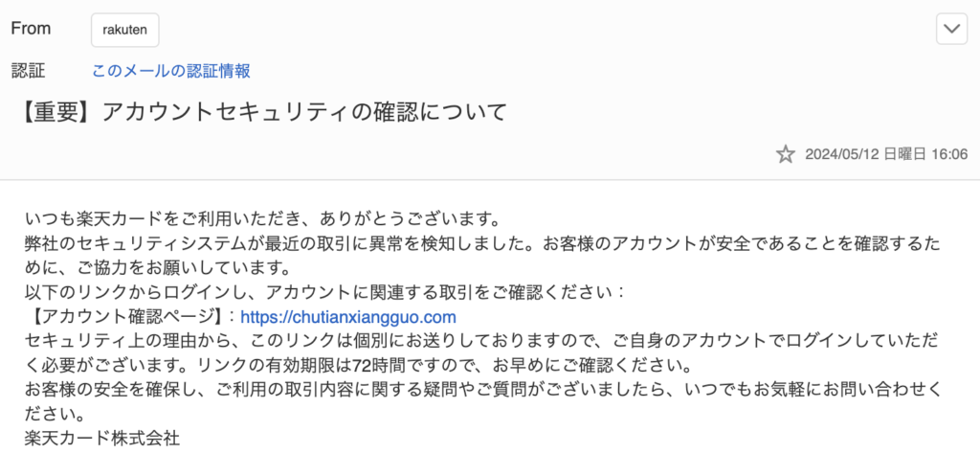The width and height of the screenshot is (980, 476).
Task: Click the rakuten sender chip
Action: (124, 30)
